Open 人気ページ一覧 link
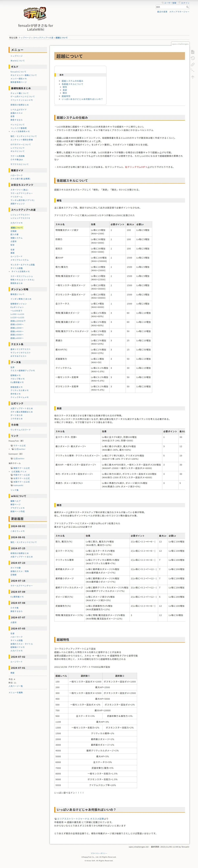The height and width of the screenshot is (868, 198). 16,686
